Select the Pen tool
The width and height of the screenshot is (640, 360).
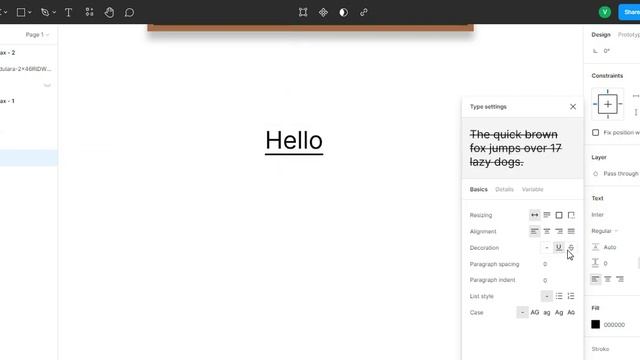45,12
